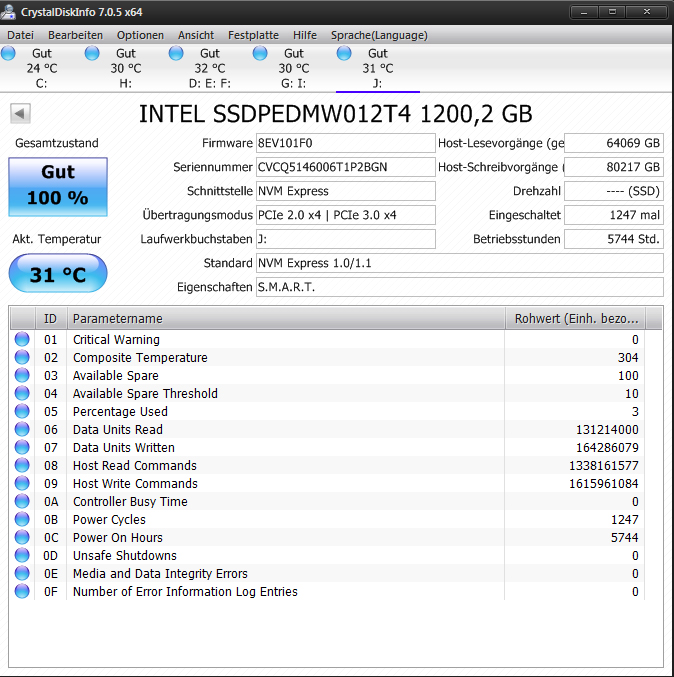This screenshot has width=674, height=677.
Task: Select the J: drive tab
Action: pos(378,68)
